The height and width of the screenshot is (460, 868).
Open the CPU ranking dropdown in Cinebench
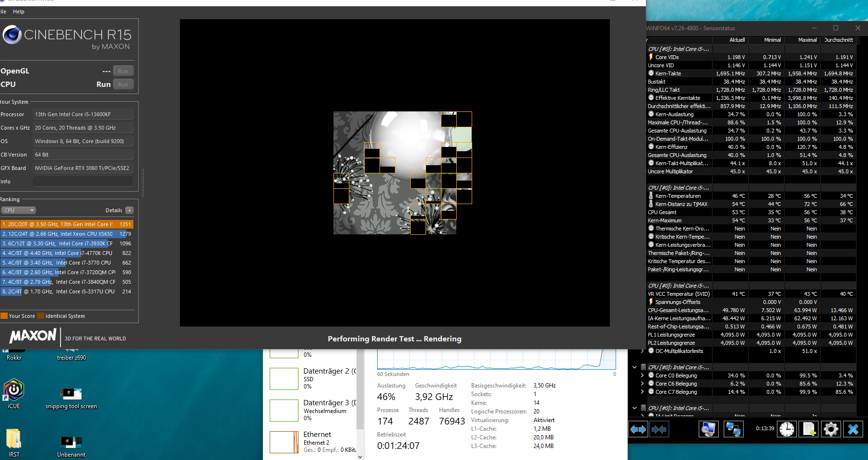coord(19,210)
